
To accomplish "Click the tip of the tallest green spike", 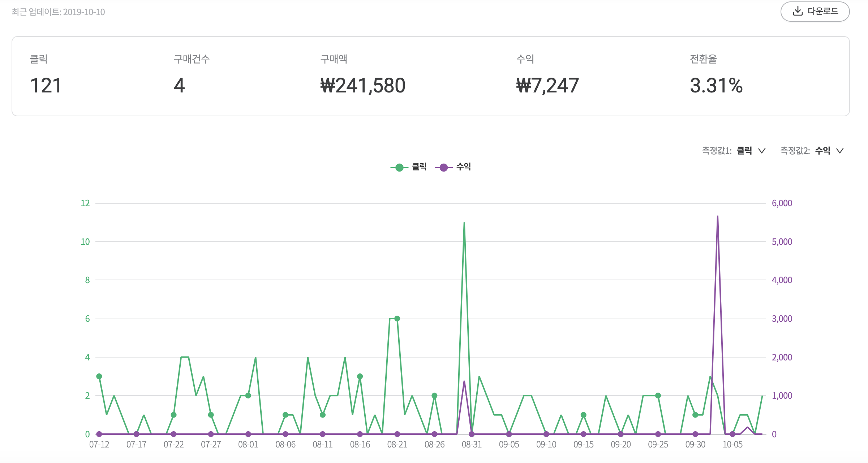I will pyautogui.click(x=464, y=223).
